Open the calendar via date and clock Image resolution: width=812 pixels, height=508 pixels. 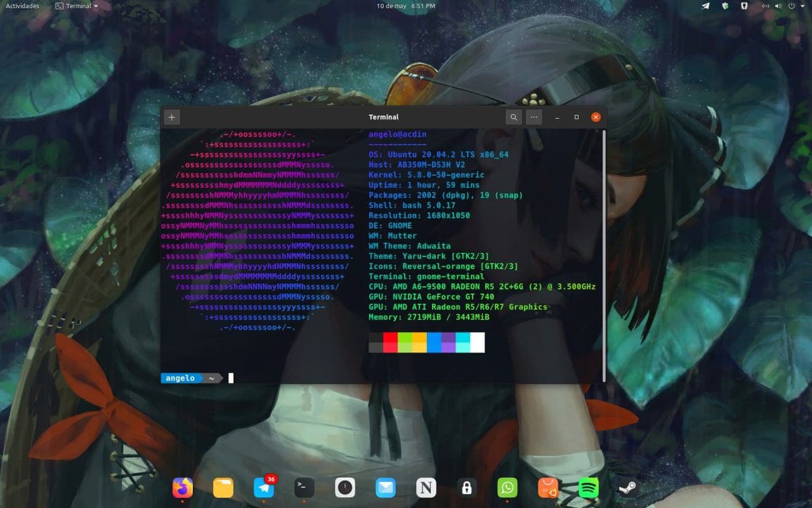point(406,6)
